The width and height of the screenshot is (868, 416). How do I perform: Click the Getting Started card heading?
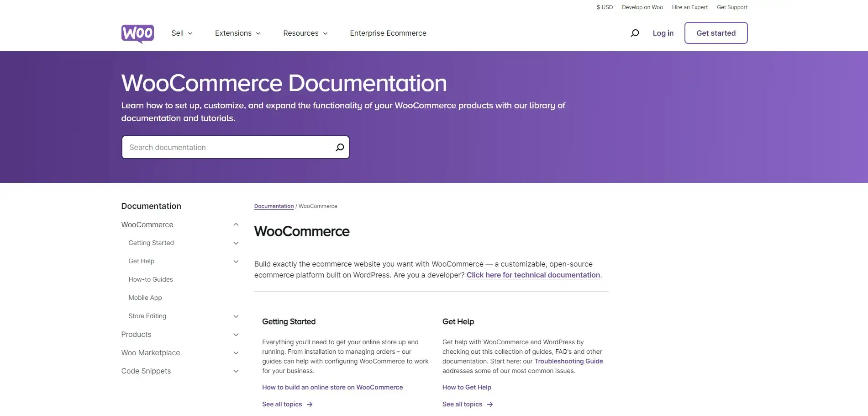point(289,321)
